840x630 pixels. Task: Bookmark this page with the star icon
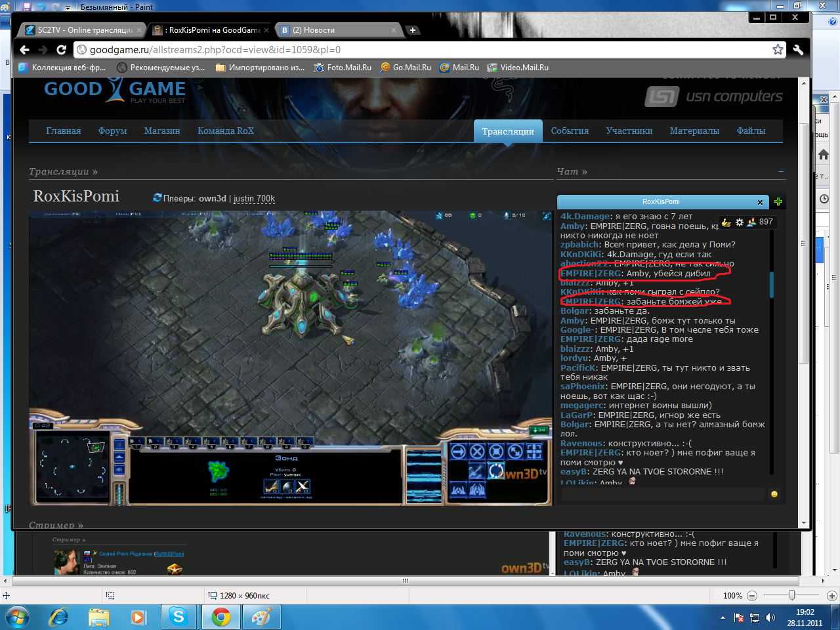pyautogui.click(x=778, y=49)
